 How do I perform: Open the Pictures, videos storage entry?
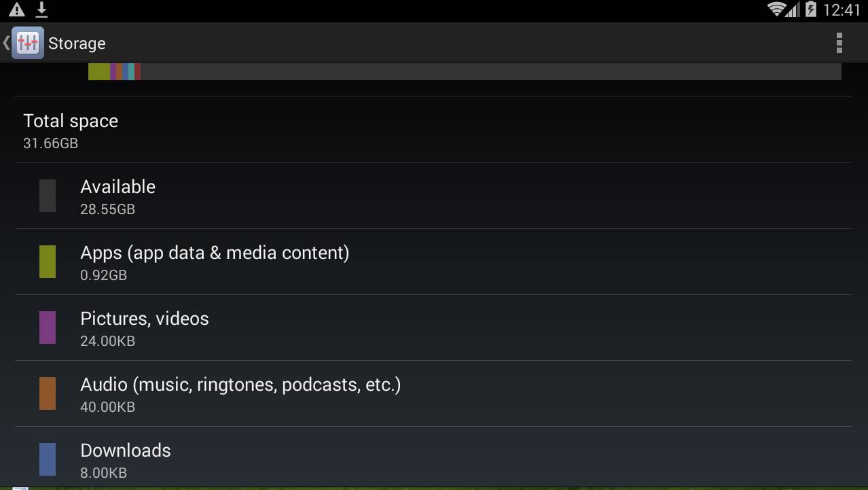pos(433,328)
